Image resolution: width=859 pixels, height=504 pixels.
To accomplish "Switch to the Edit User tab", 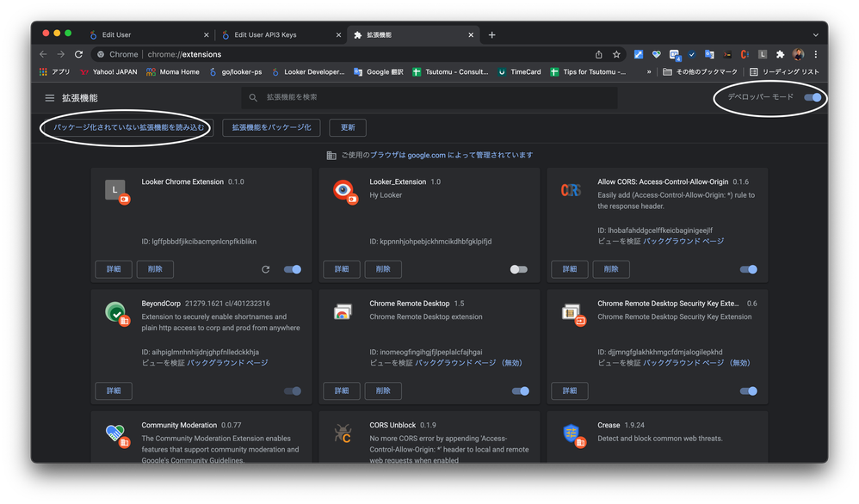I will 149,34.
